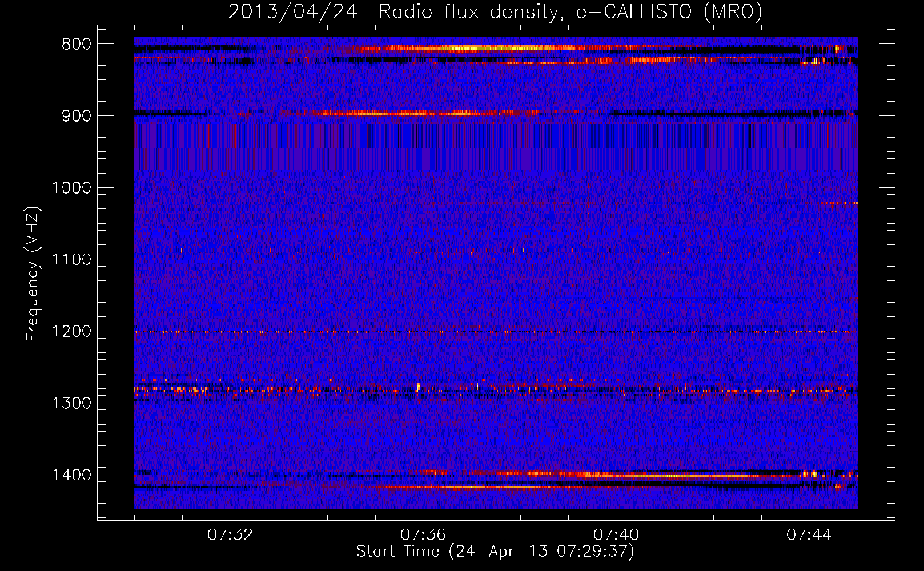Image resolution: width=924 pixels, height=571 pixels.
Task: Click the plot title "2013/04/24 Radio flux density, e-CALLISTO (MRO)"
Action: tap(495, 11)
